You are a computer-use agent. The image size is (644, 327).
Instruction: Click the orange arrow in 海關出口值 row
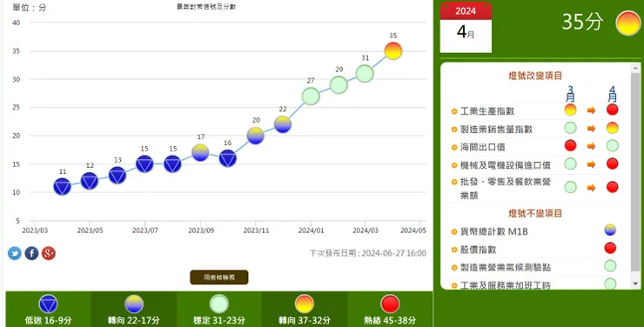tap(591, 146)
